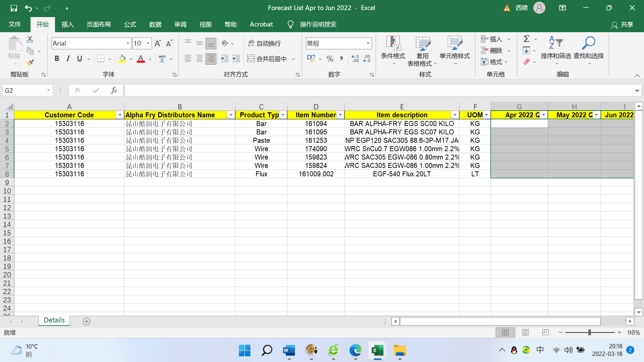The image size is (644, 362).
Task: Switch to the 页面布局 tab
Action: [x=99, y=24]
